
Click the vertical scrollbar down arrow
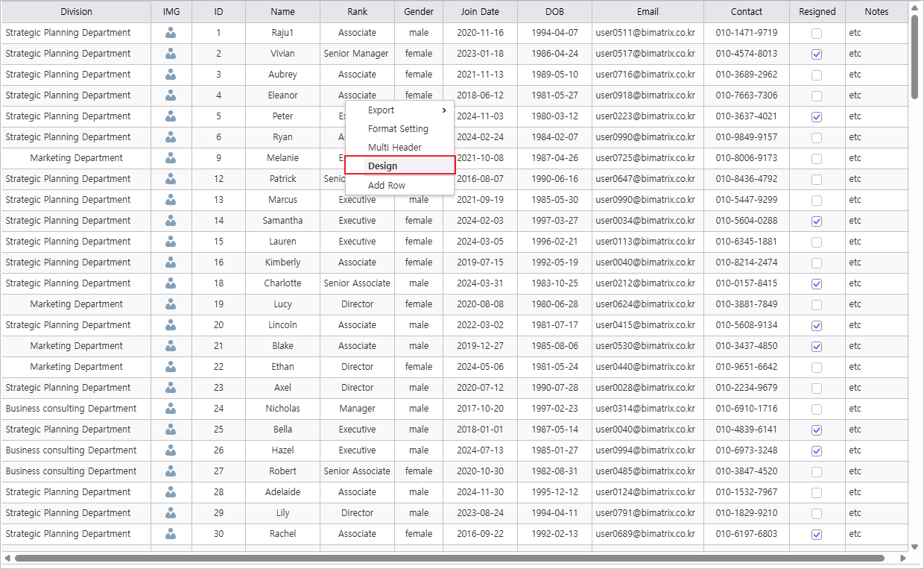pyautogui.click(x=914, y=547)
